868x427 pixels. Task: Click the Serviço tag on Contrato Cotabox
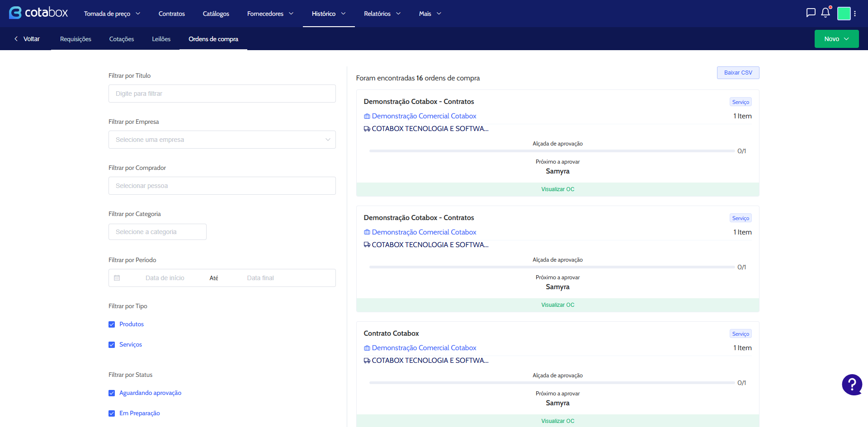pyautogui.click(x=741, y=334)
